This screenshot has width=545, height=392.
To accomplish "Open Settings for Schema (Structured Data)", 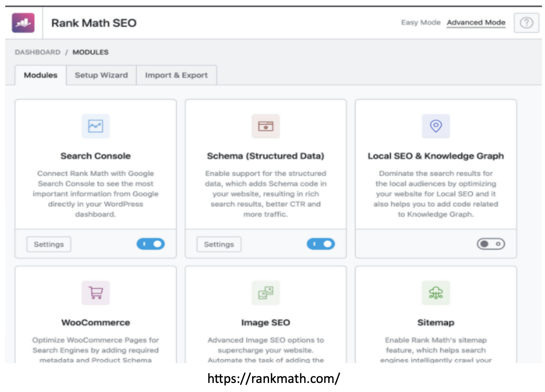I will click(x=219, y=244).
